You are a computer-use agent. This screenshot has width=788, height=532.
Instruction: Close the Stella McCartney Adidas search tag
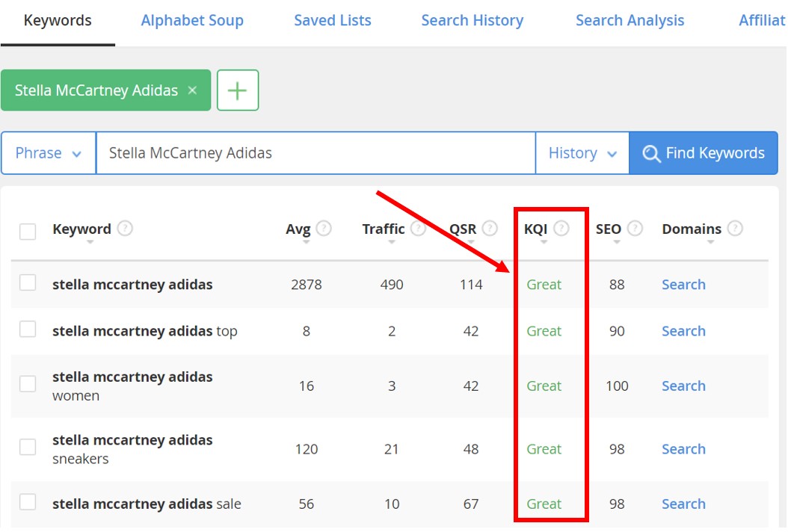[192, 90]
